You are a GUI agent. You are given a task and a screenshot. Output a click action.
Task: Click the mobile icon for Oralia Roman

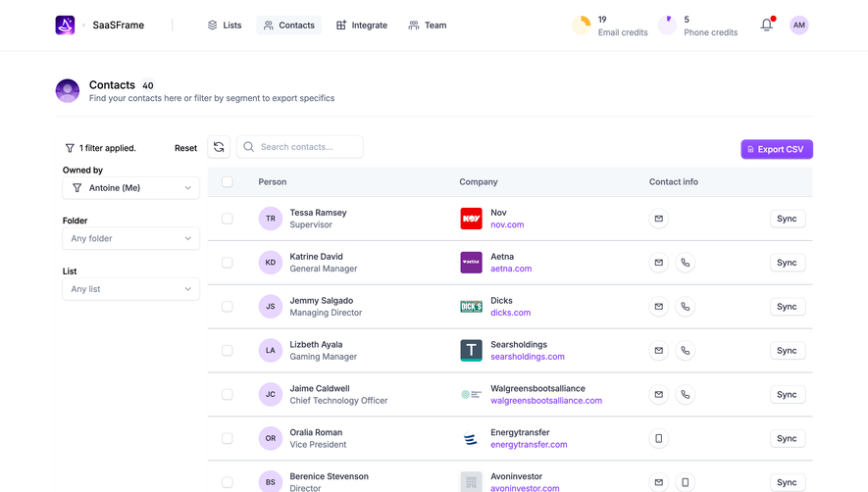(x=659, y=438)
